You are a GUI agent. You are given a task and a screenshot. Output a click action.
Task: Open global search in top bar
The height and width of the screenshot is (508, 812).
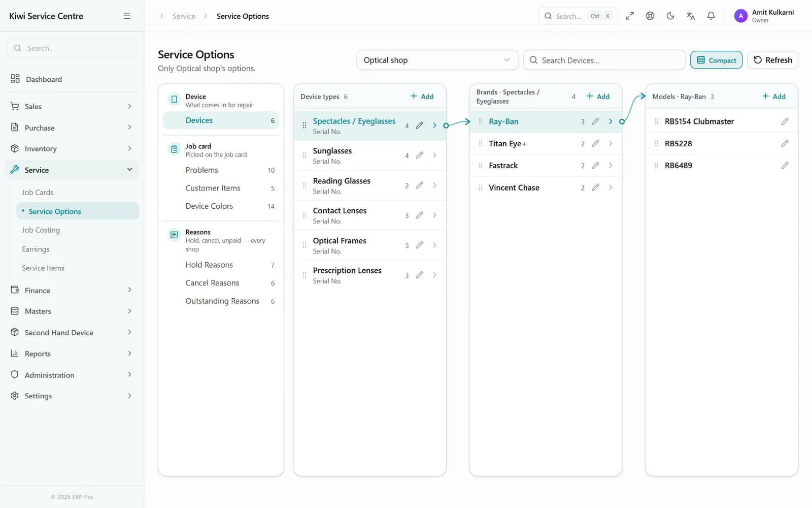[x=578, y=16]
